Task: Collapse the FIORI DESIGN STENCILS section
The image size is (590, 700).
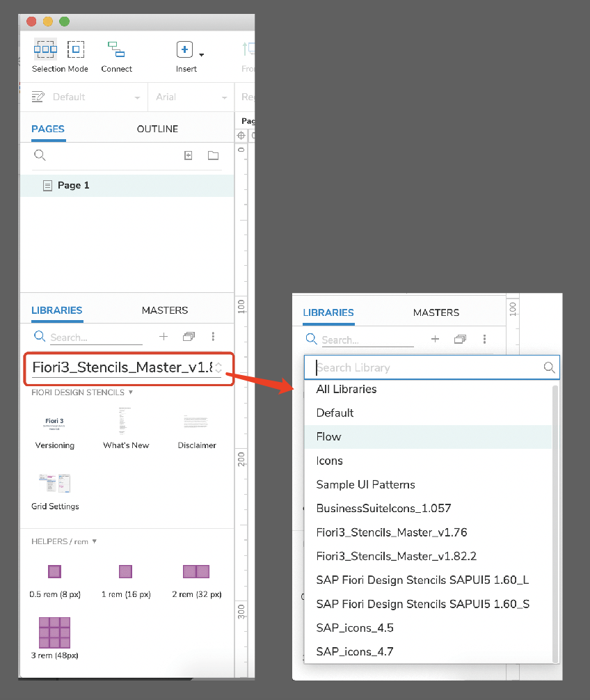Action: [x=131, y=392]
